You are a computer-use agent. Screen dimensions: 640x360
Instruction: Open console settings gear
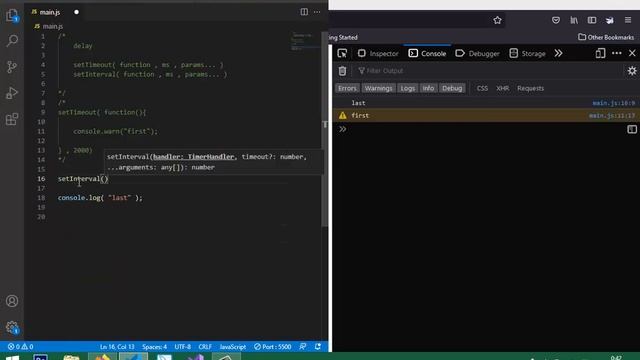(632, 71)
